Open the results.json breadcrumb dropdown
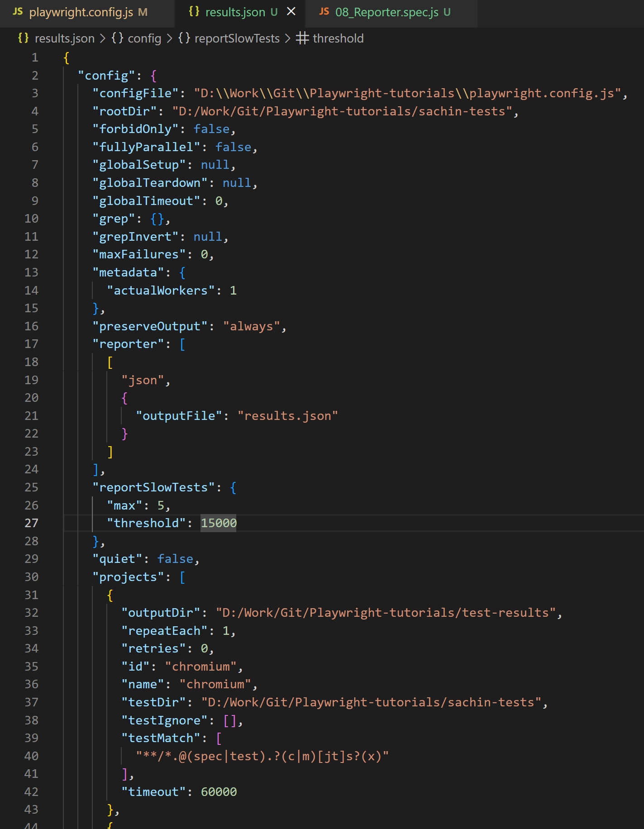644x829 pixels. (x=64, y=38)
